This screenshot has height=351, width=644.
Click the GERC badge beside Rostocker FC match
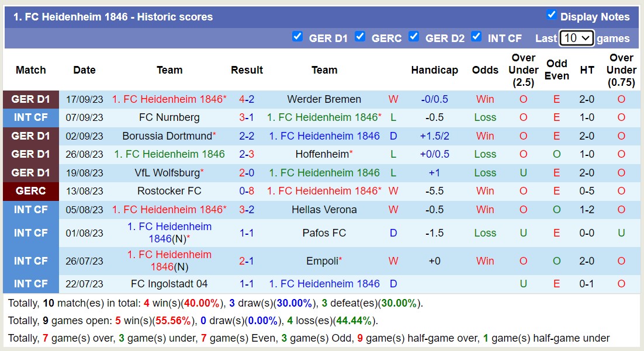tap(30, 191)
